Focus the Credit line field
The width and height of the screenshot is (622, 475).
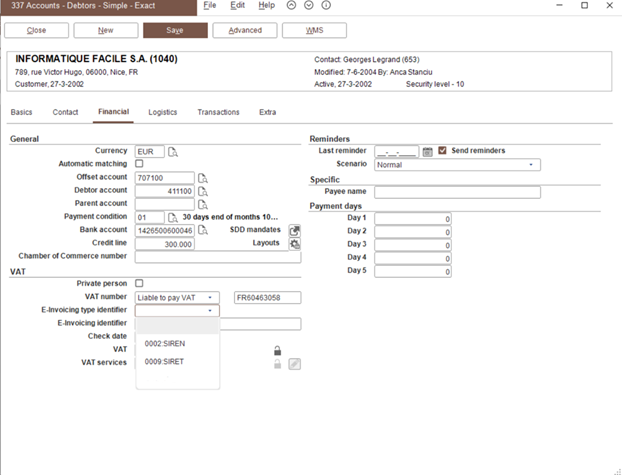tap(165, 244)
